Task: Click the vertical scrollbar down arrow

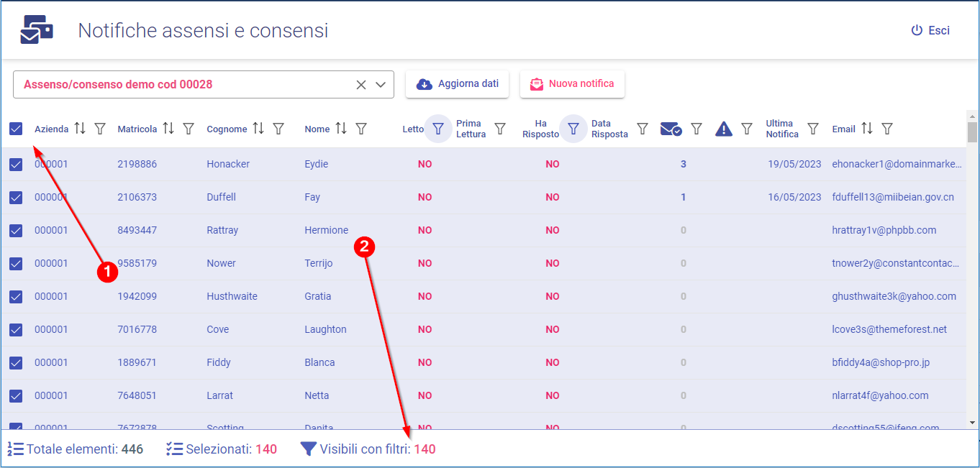Action: (x=972, y=423)
